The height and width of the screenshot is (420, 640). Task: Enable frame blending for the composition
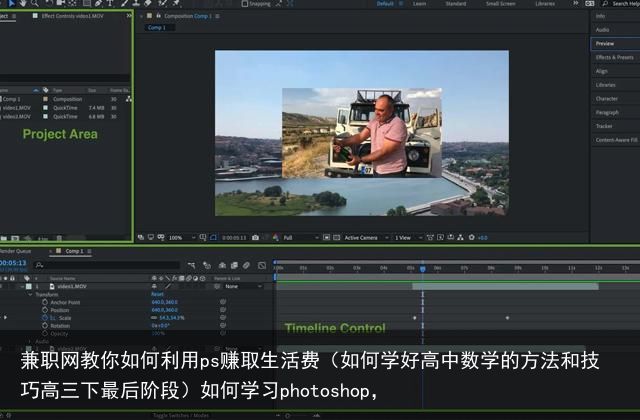pos(234,266)
